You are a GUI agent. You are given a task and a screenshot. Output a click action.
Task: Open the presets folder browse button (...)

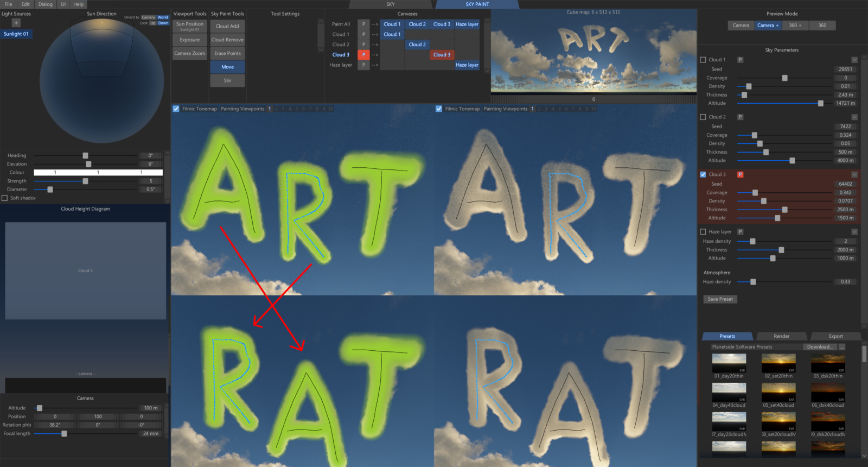842,347
